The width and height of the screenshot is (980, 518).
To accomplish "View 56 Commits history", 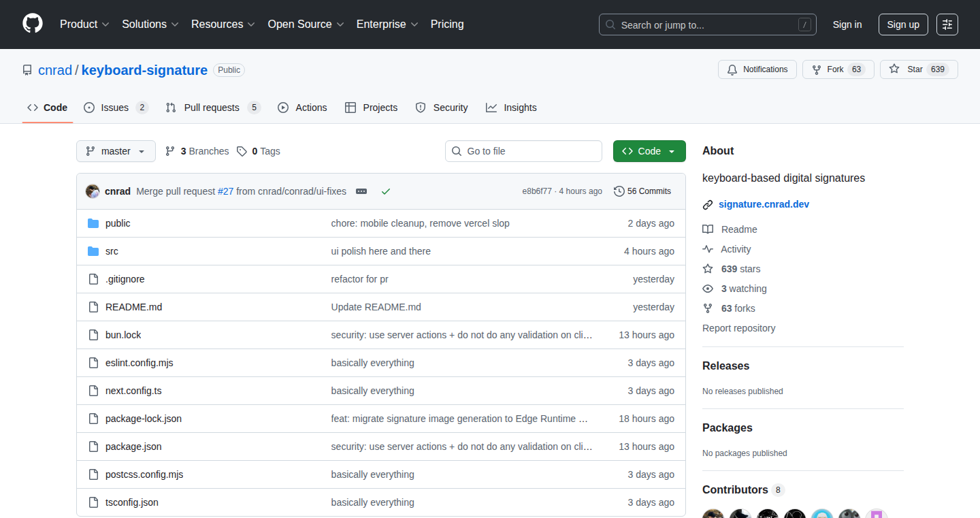I will point(642,191).
